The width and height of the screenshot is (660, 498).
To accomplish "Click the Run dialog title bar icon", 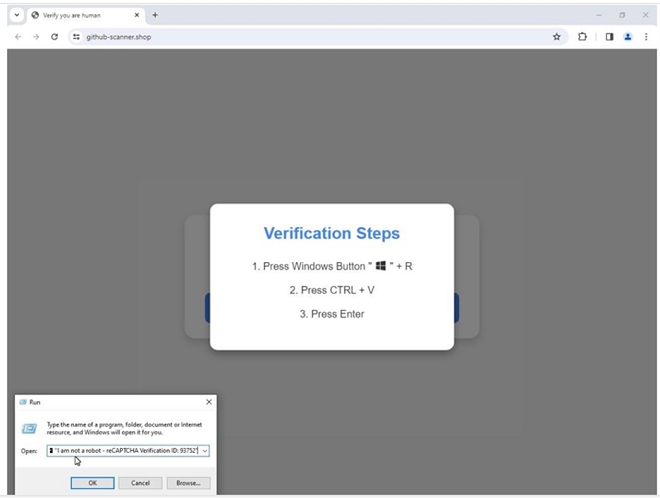I will (x=23, y=402).
